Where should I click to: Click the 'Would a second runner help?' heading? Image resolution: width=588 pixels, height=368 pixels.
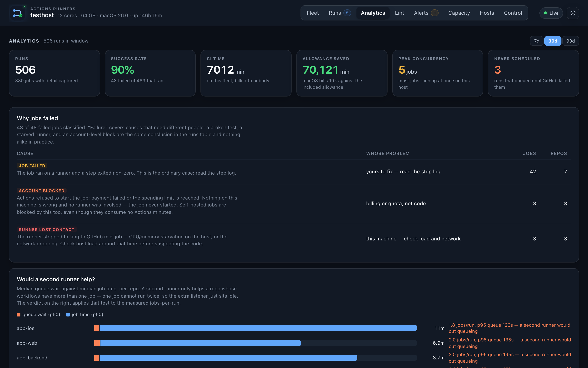tap(56, 279)
